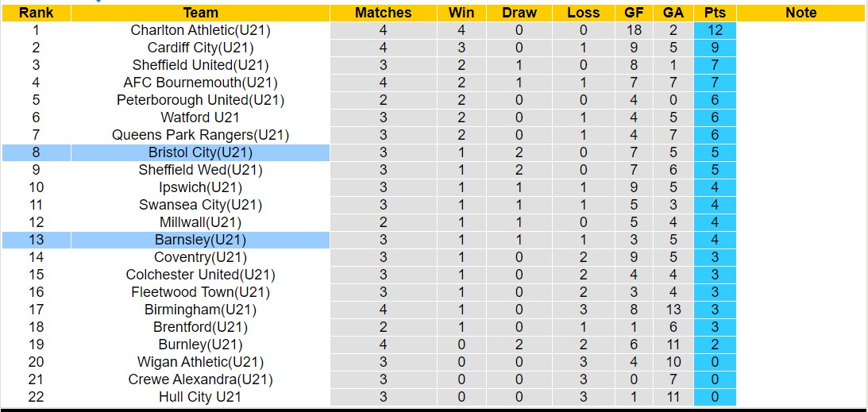The height and width of the screenshot is (412, 868).
Task: Select Sheffield United(U21) in the table
Action: point(200,65)
